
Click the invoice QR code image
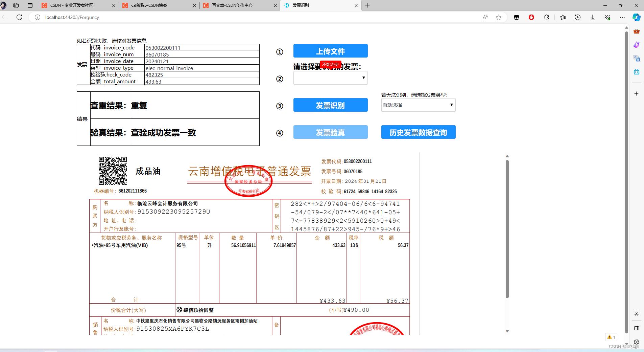coord(113,170)
